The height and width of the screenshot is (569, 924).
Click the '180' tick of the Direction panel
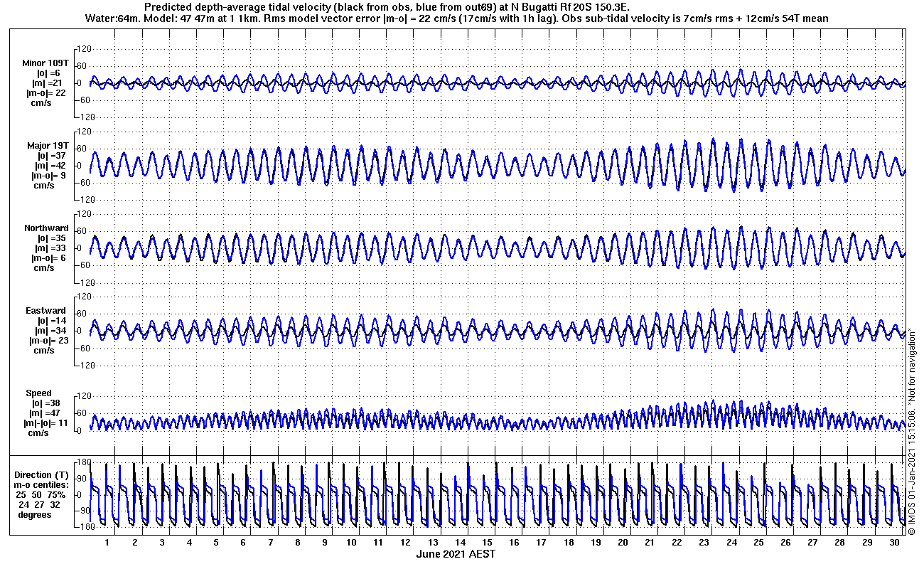(x=83, y=462)
